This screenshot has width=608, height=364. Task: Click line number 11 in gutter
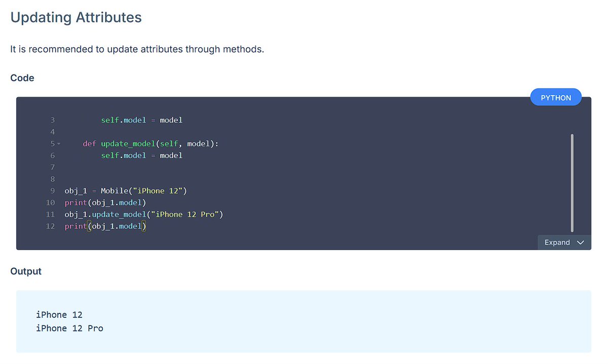[x=50, y=214]
